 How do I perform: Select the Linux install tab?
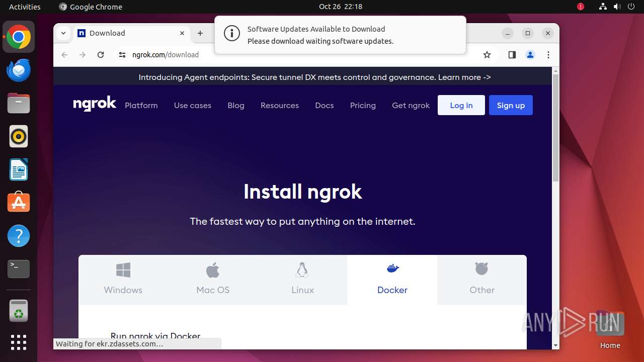302,280
